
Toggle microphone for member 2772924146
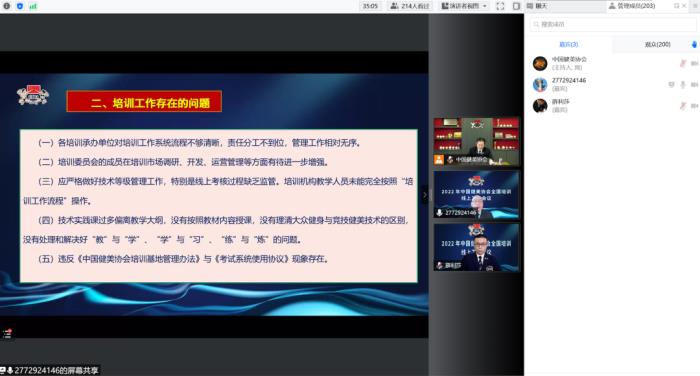pyautogui.click(x=683, y=84)
